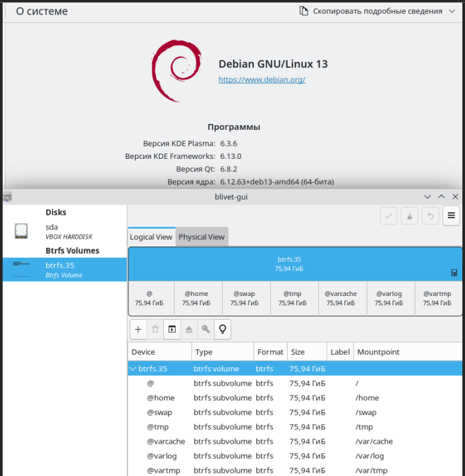The width and height of the screenshot is (465, 476).
Task: Click the /swap mountpoint cell
Action: [x=366, y=412]
